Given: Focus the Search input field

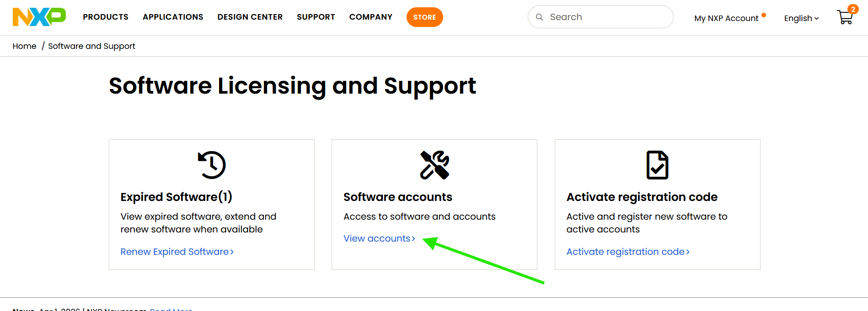Looking at the screenshot, I should (600, 17).
